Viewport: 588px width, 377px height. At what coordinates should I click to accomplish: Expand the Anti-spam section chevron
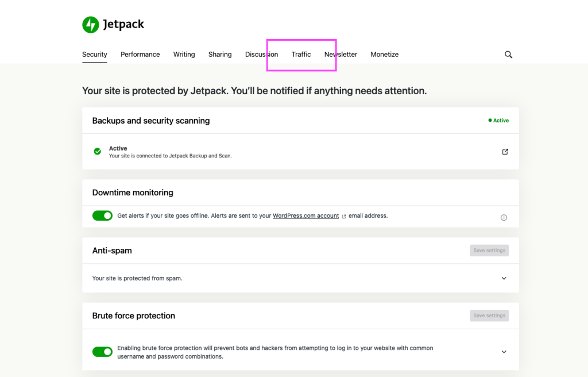(x=504, y=278)
